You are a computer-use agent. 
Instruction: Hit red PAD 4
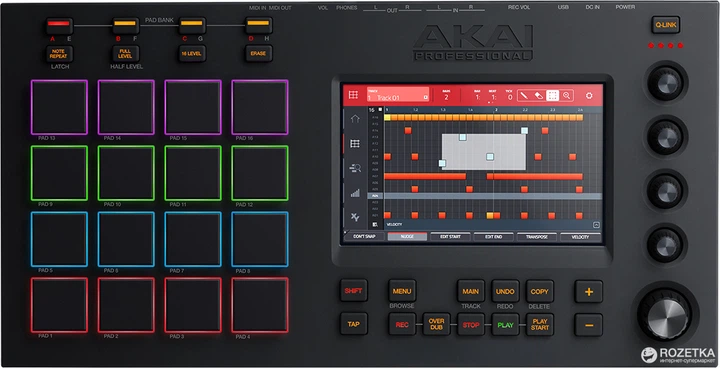pyautogui.click(x=259, y=305)
